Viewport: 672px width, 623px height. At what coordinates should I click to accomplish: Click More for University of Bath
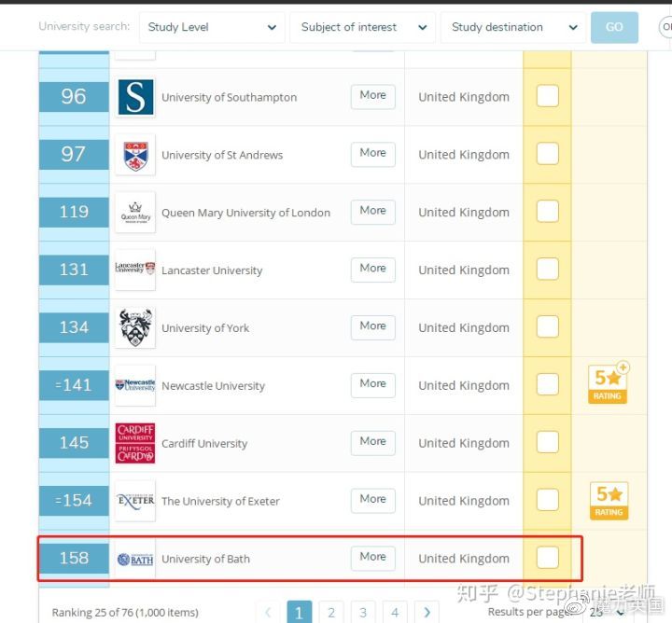pyautogui.click(x=372, y=558)
